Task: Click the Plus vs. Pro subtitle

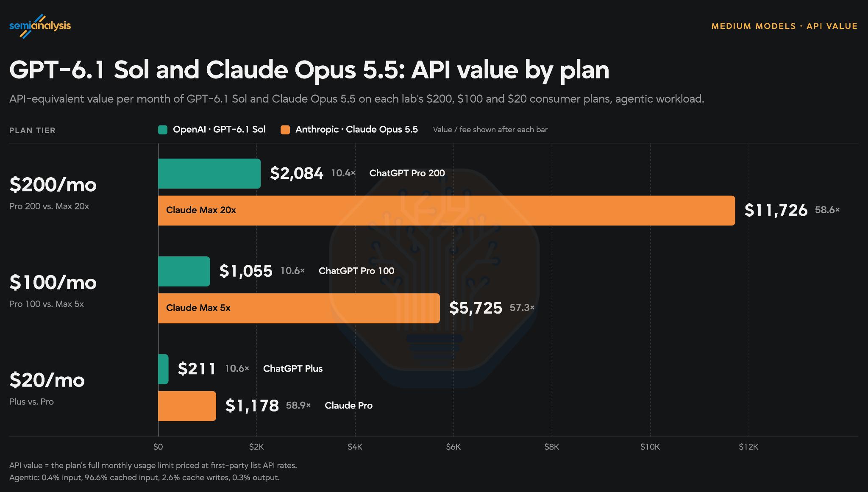Action: pyautogui.click(x=31, y=402)
